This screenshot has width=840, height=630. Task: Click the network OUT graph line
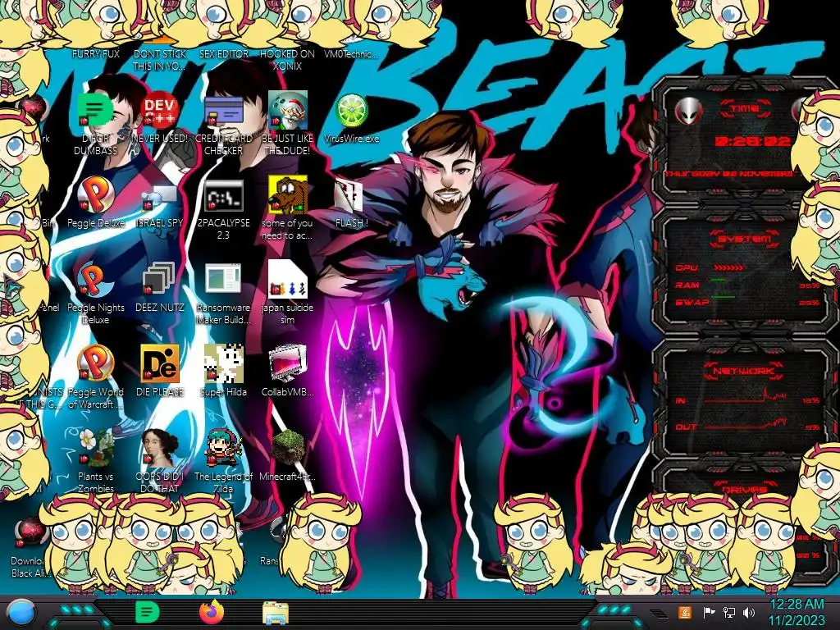745,424
